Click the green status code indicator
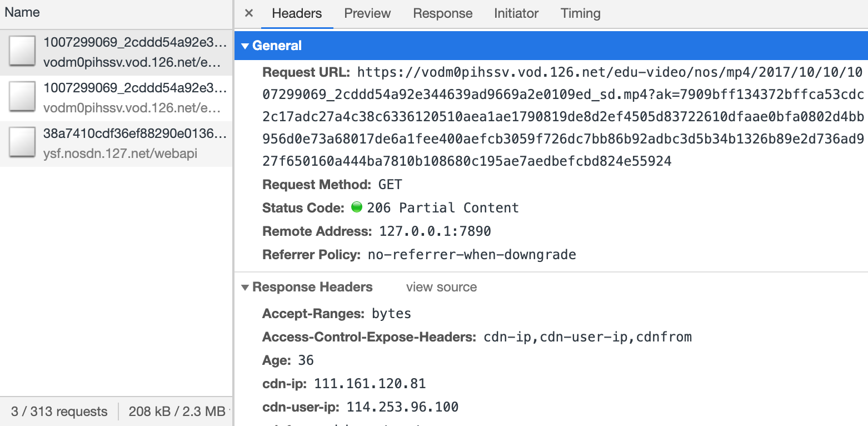This screenshot has height=426, width=868. (357, 208)
